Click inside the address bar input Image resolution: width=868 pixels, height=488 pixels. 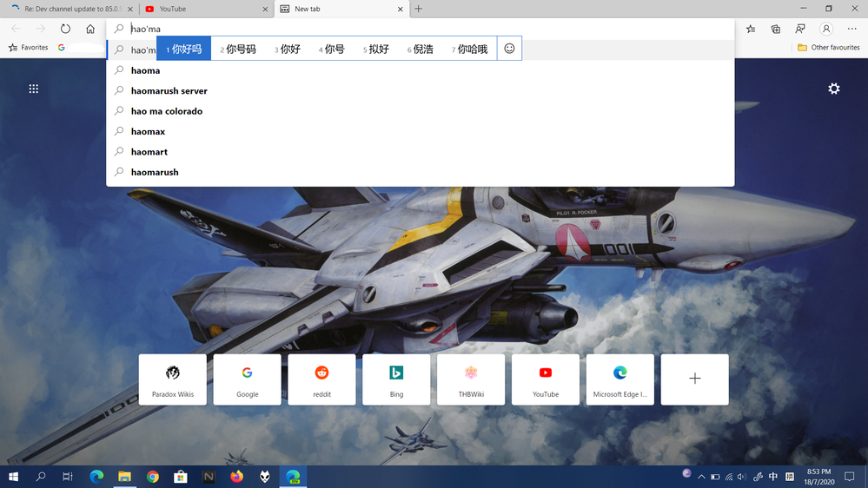pos(421,29)
